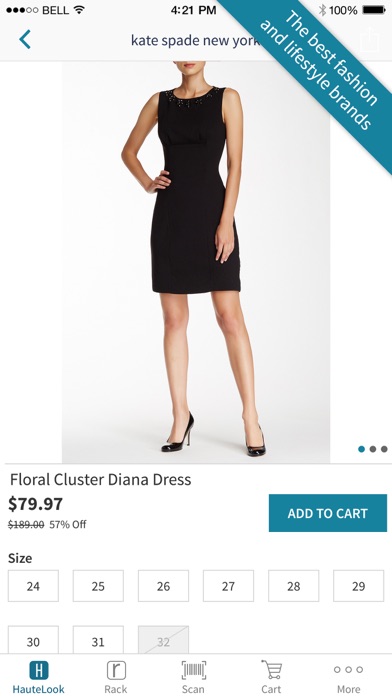Select size 27
The image size is (392, 696).
pos(228,586)
